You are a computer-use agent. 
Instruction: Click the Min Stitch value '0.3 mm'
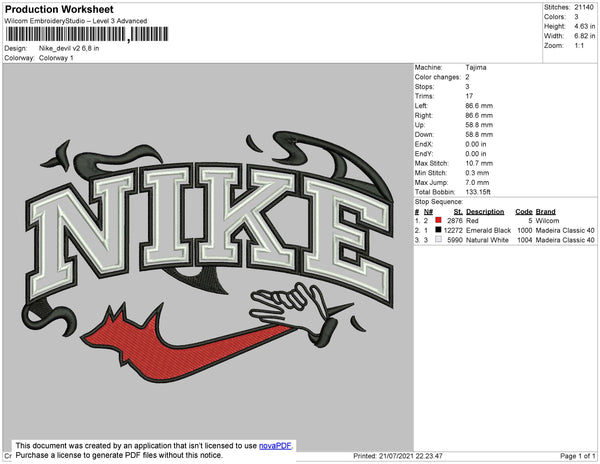[x=477, y=173]
